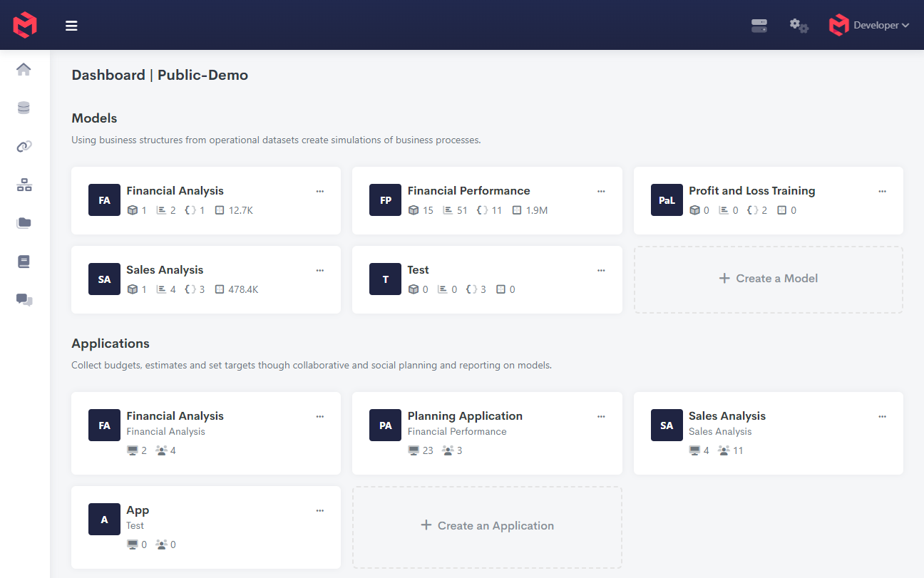Click the settings gears icon in the top bar

799,26
